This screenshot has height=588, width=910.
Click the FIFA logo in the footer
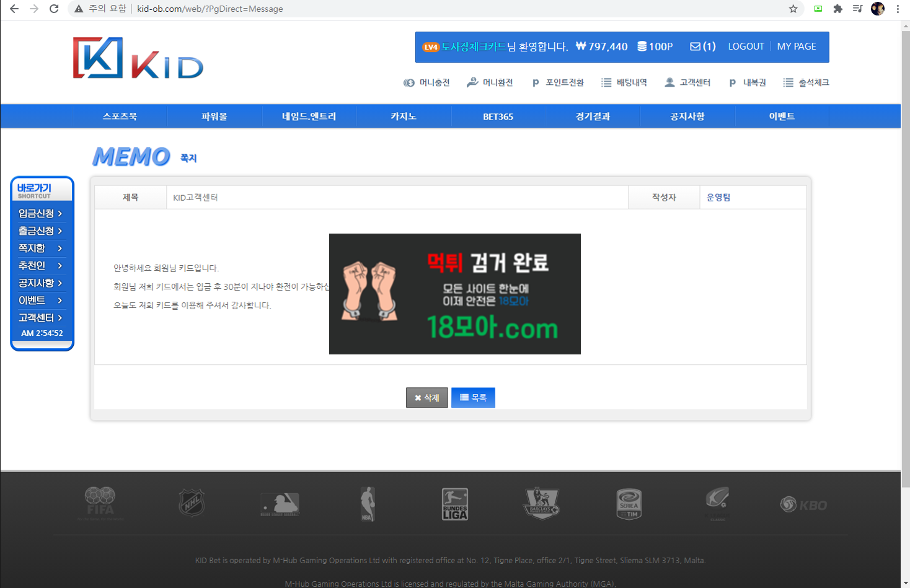click(100, 504)
